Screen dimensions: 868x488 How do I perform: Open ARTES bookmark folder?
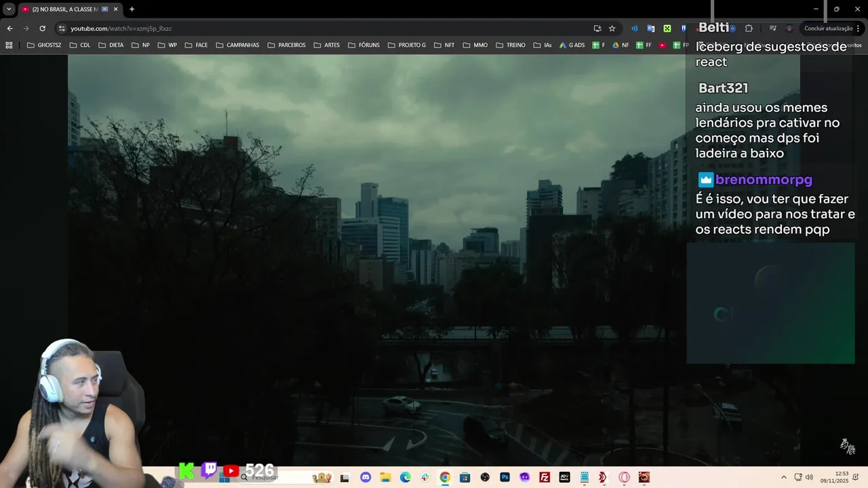click(327, 45)
